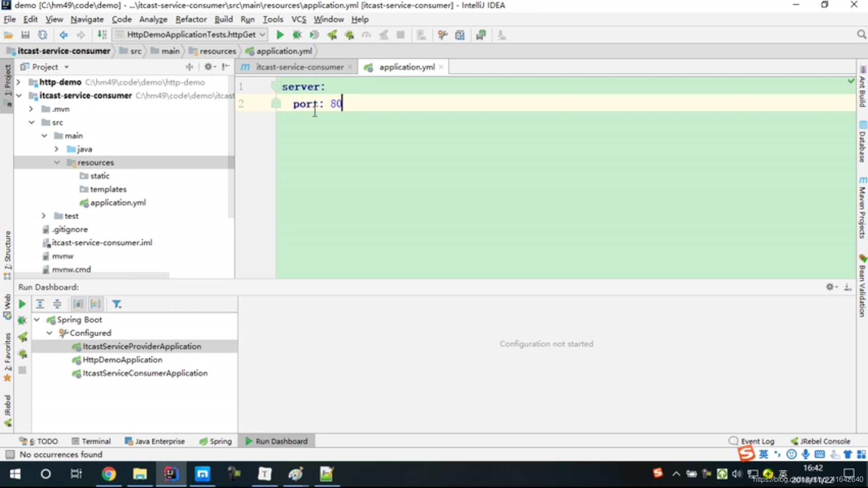The width and height of the screenshot is (868, 488).
Task: Open the Event Log
Action: tap(751, 441)
